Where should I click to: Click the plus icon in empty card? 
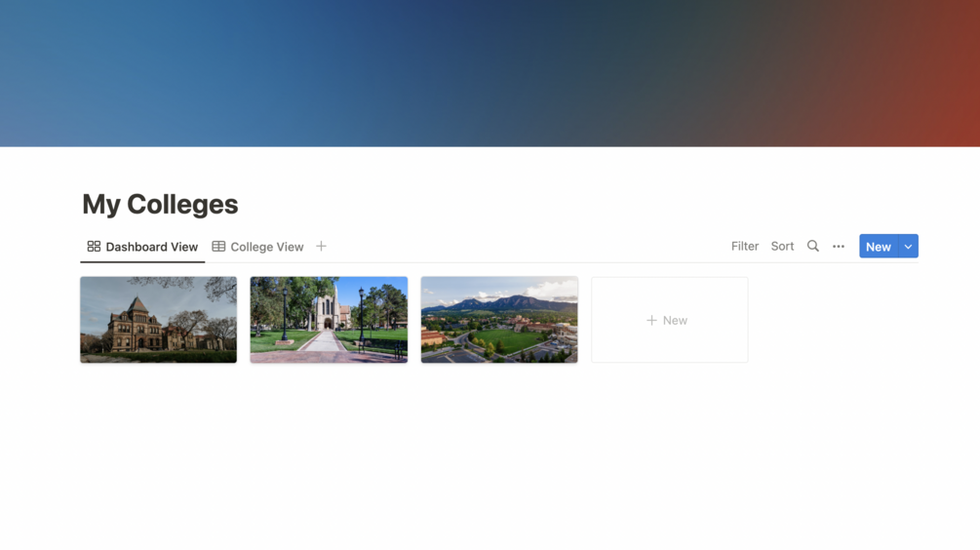click(651, 320)
